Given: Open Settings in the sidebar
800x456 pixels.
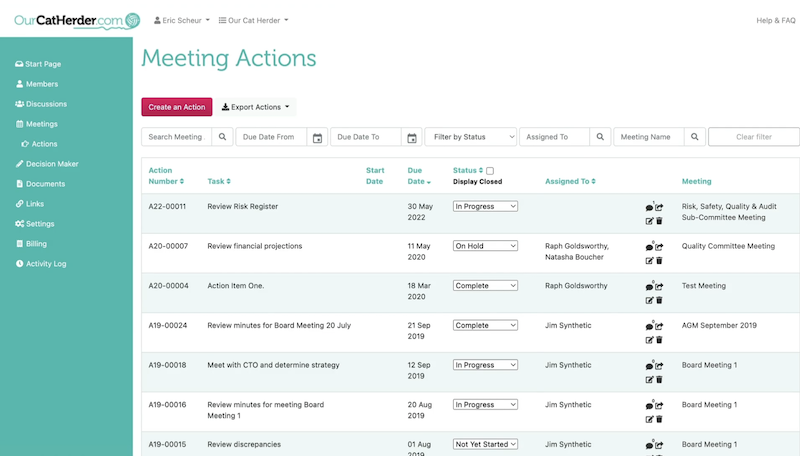Looking at the screenshot, I should tap(35, 223).
